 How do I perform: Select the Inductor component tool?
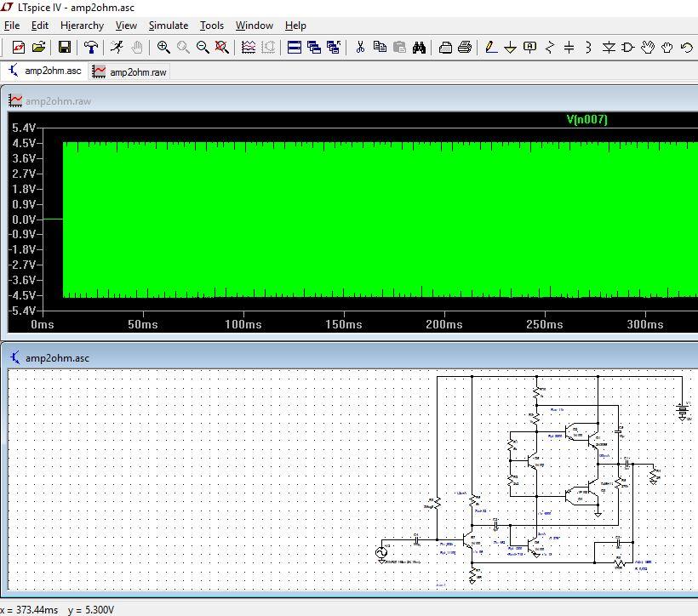588,47
